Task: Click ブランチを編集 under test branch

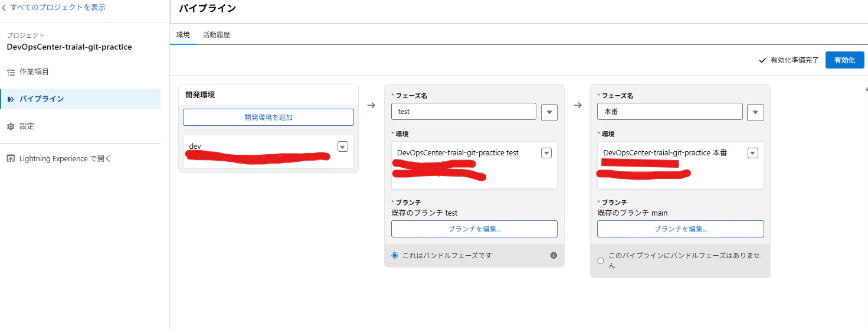Action: 474,229
